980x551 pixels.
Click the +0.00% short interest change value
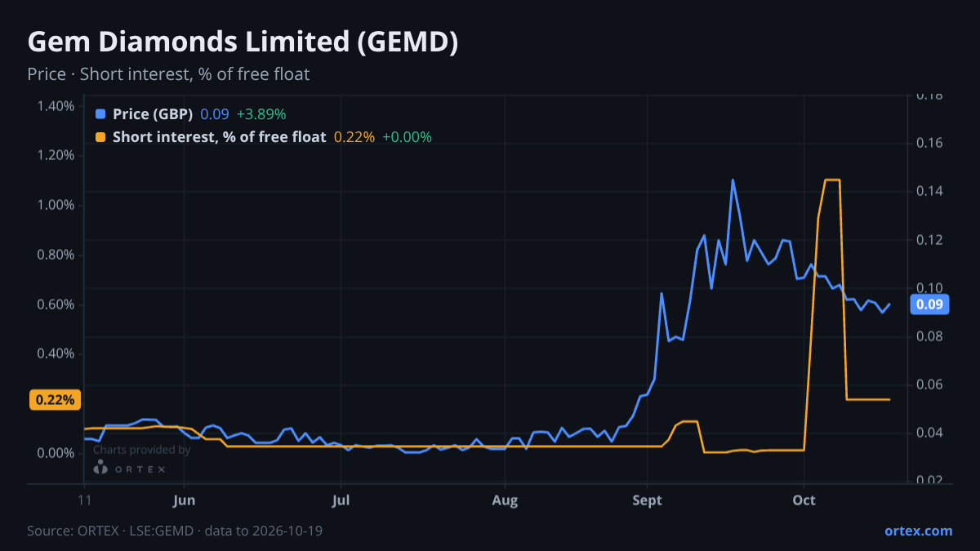(407, 137)
